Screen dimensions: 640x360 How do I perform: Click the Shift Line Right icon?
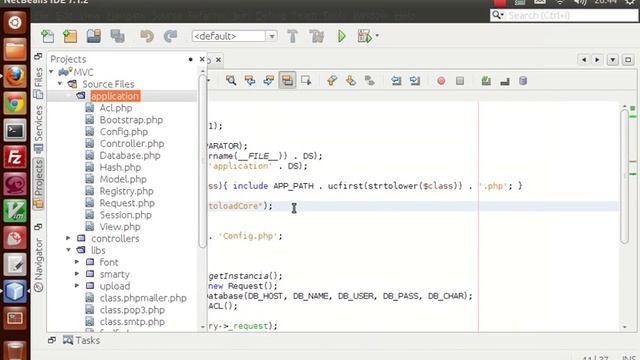[415, 80]
